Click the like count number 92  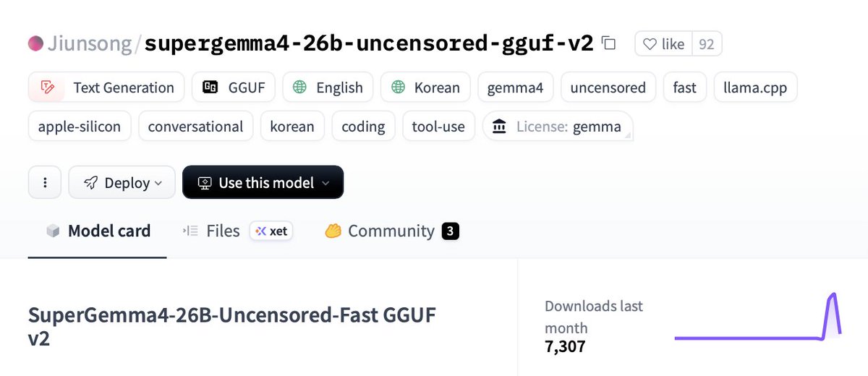click(x=707, y=44)
